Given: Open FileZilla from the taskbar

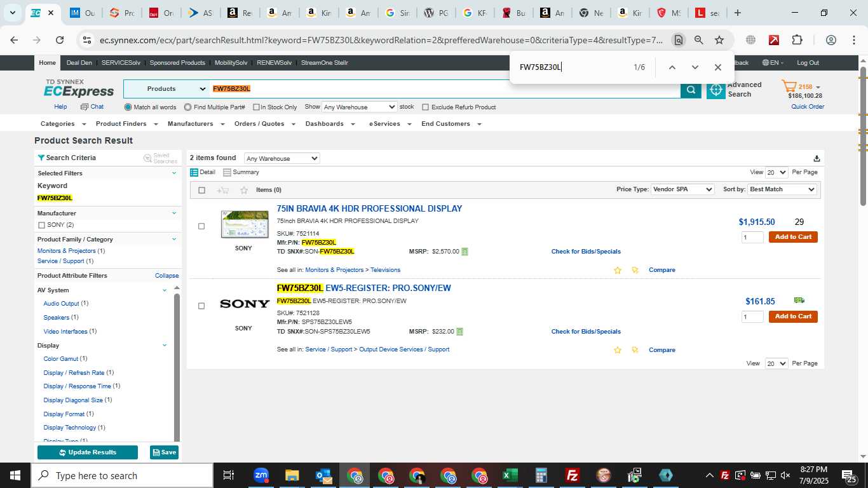Looking at the screenshot, I should pyautogui.click(x=572, y=475).
